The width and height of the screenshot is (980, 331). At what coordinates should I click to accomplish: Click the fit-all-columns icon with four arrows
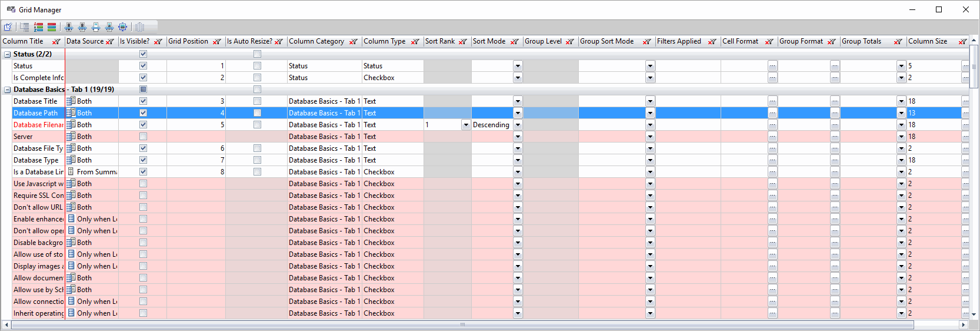pyautogui.click(x=122, y=27)
